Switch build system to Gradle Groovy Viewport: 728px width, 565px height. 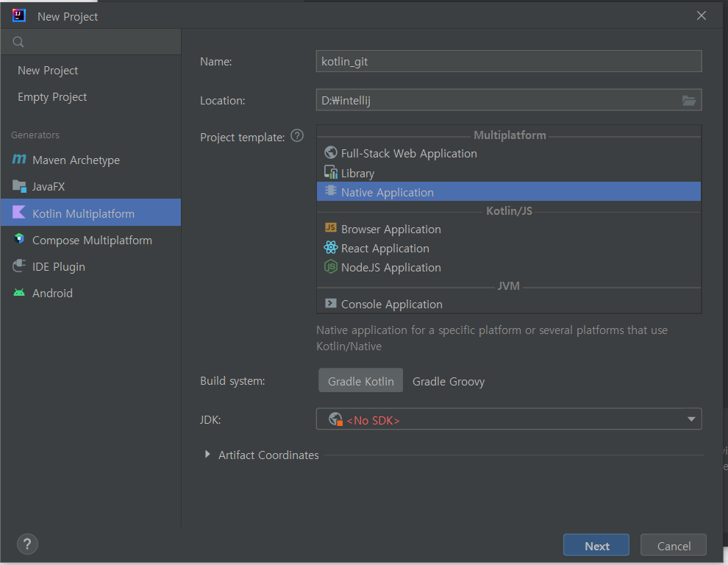[448, 382]
